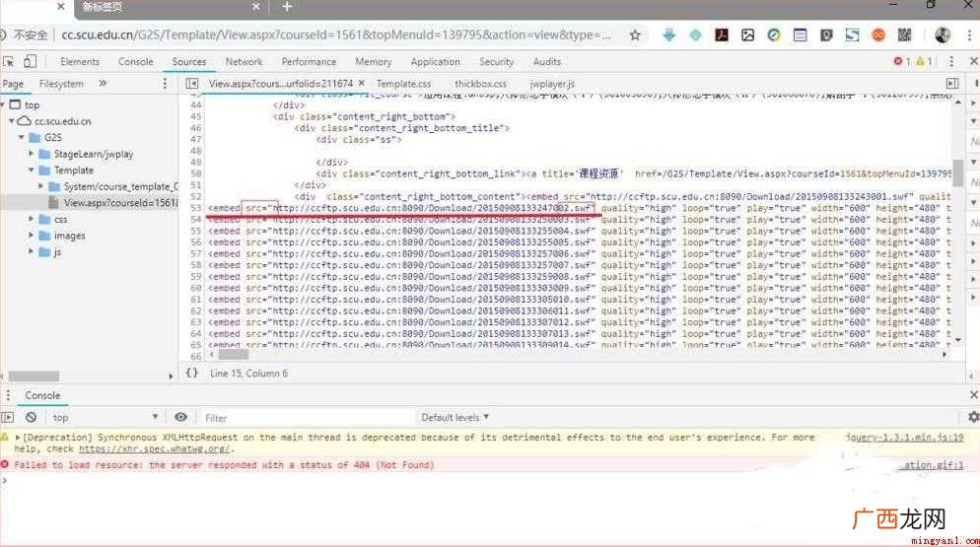Click the QR code extension icon

pyautogui.click(x=904, y=35)
